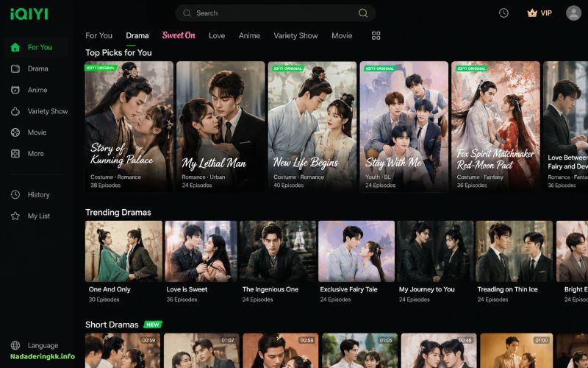Switch to the Movie top tab
588x368 pixels.
[342, 35]
